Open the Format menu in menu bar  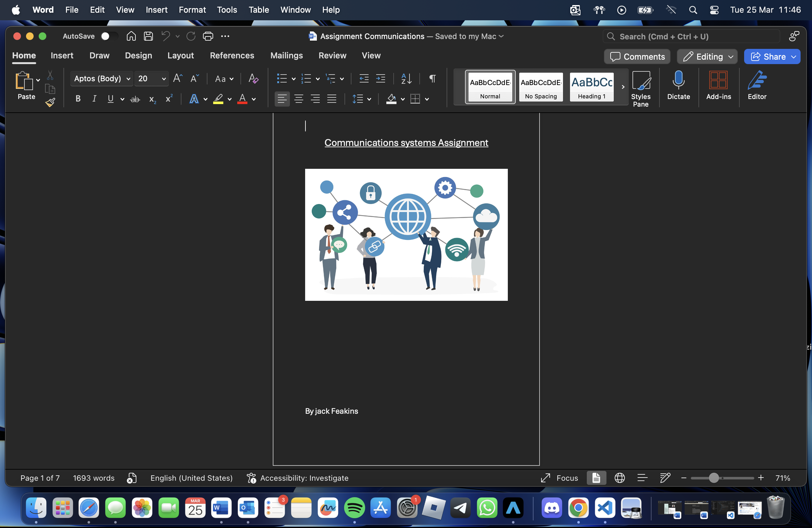tap(192, 10)
